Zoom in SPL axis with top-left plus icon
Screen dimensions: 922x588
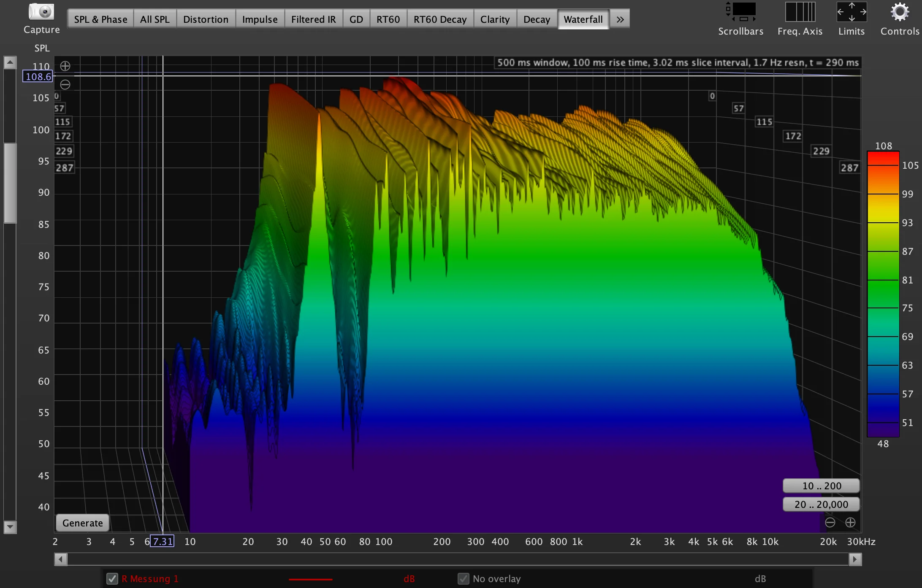(x=65, y=66)
